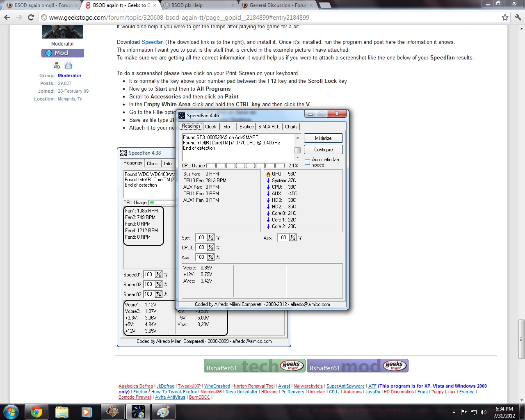Image resolution: width=525 pixels, height=420 pixels.
Task: Click the CPU0 speed value field
Action: pyautogui.click(x=201, y=247)
